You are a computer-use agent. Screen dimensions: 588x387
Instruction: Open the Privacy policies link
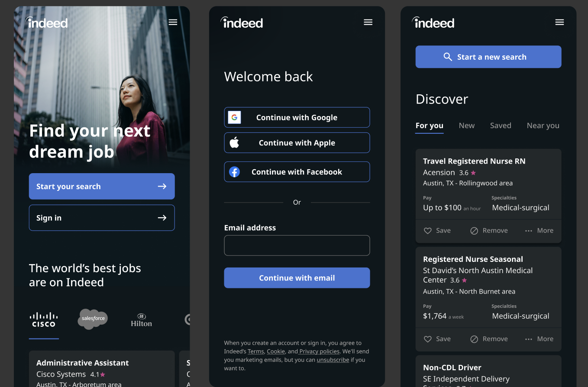319,351
